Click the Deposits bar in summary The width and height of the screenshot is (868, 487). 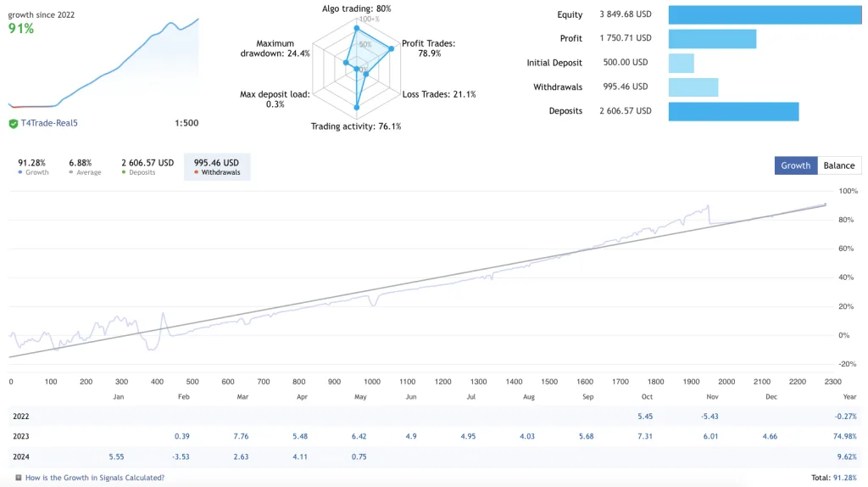733,111
